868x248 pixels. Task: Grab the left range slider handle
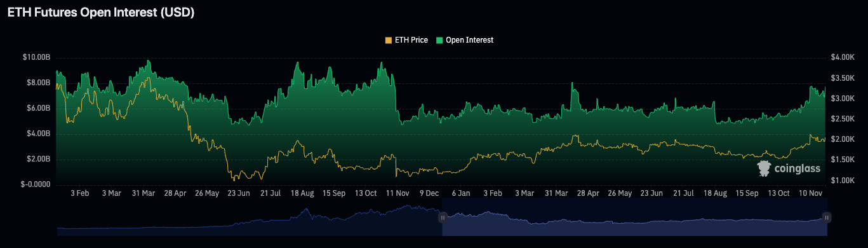(x=443, y=217)
